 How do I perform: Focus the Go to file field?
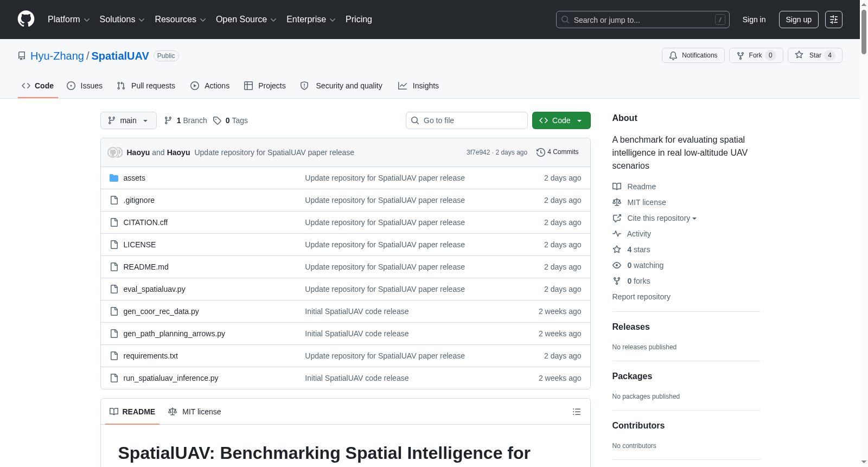click(x=467, y=120)
